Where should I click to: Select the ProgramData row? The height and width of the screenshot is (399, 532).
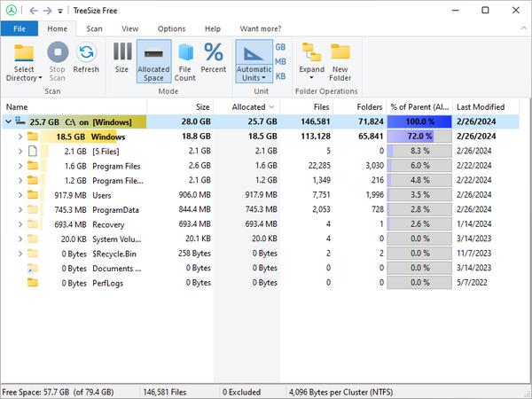click(x=260, y=209)
